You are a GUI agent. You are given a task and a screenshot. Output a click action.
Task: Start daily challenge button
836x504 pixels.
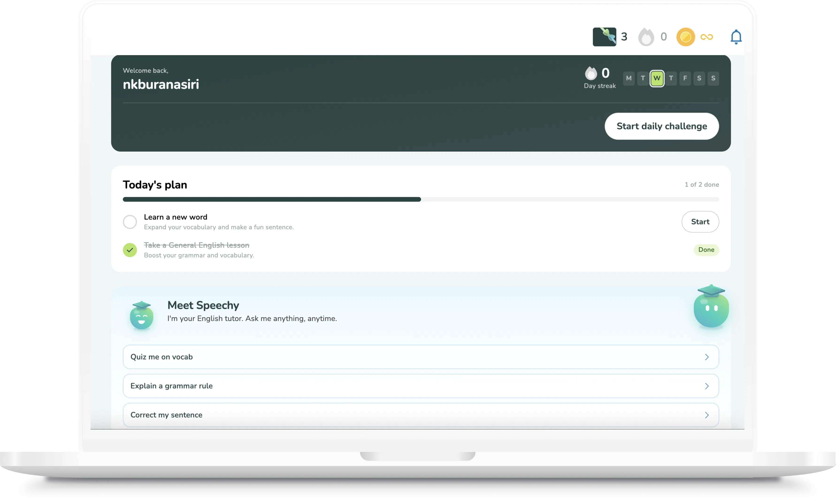[x=662, y=126]
